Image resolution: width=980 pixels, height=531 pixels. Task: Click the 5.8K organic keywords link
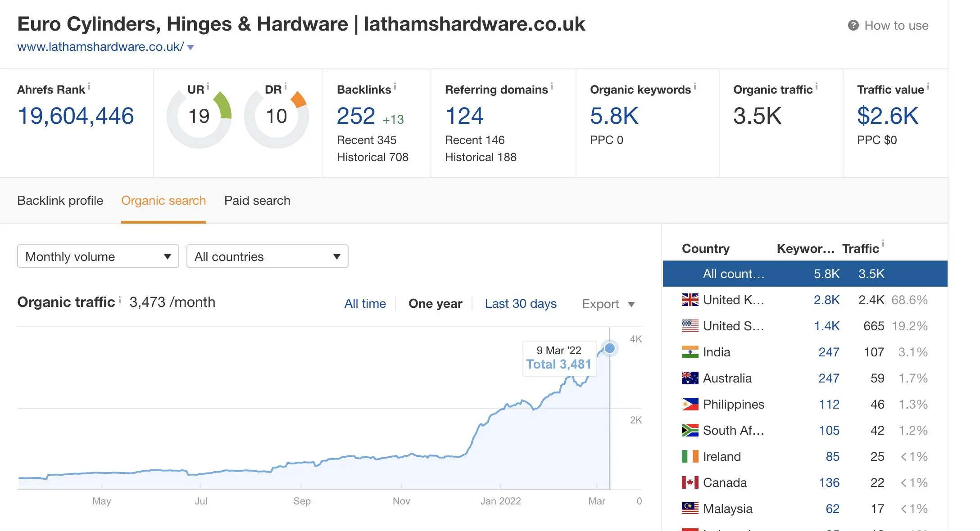coord(614,116)
